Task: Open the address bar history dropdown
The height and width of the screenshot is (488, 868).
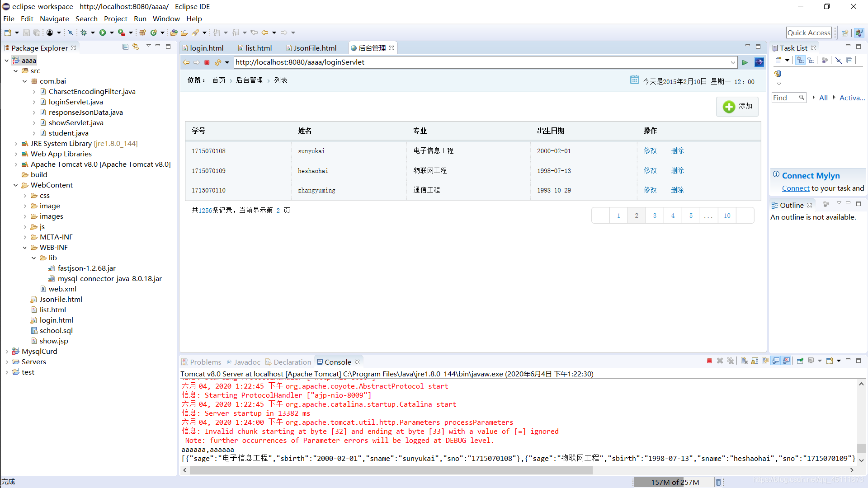Action: coord(733,62)
